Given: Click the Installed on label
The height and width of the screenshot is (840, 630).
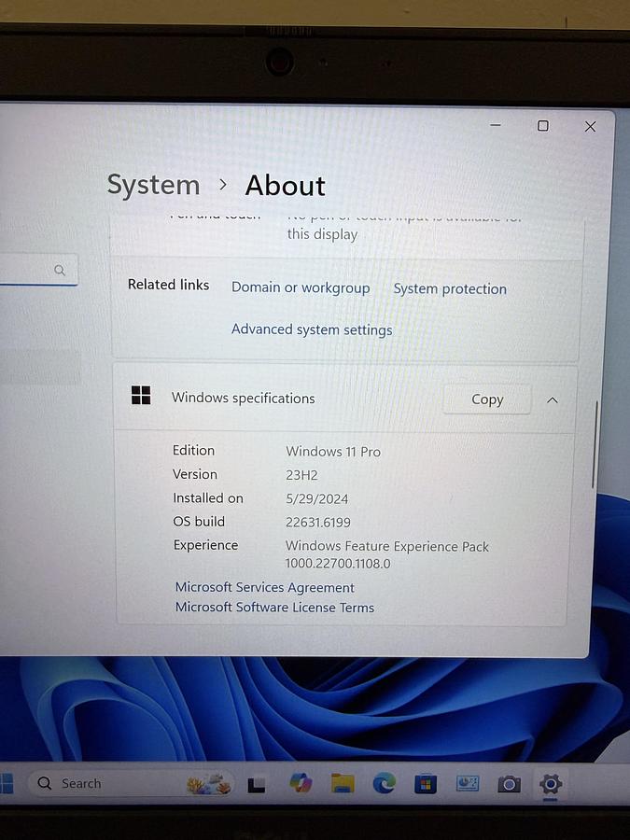Looking at the screenshot, I should click(208, 497).
